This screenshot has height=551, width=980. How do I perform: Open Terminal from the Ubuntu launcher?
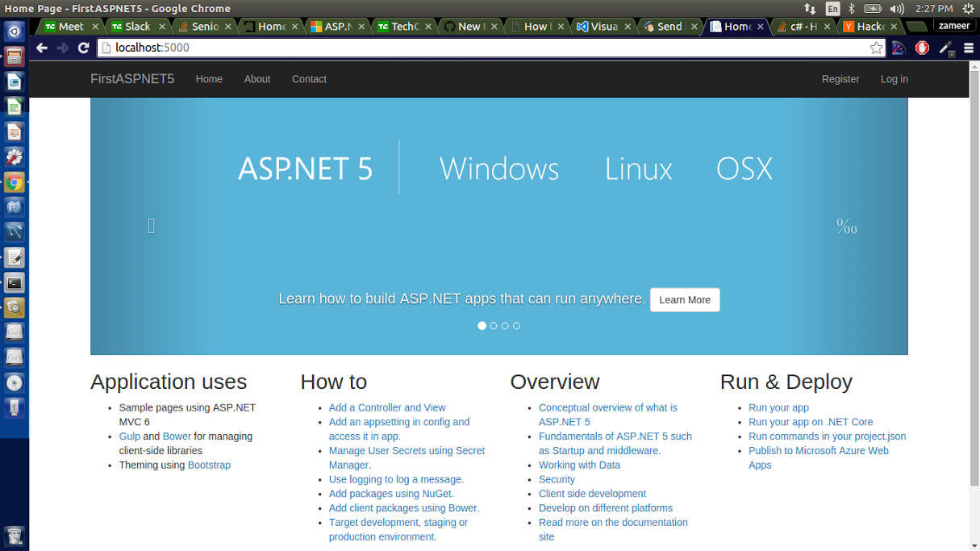(x=15, y=283)
